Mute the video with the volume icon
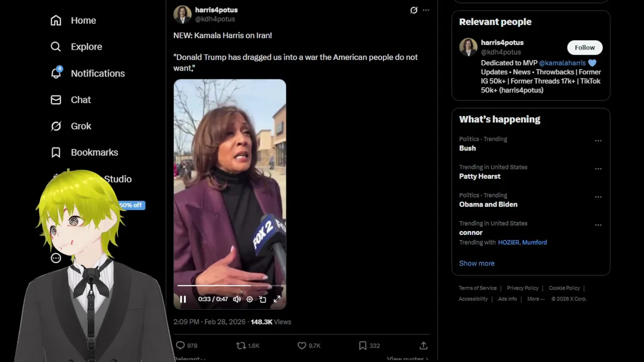 pyautogui.click(x=237, y=299)
